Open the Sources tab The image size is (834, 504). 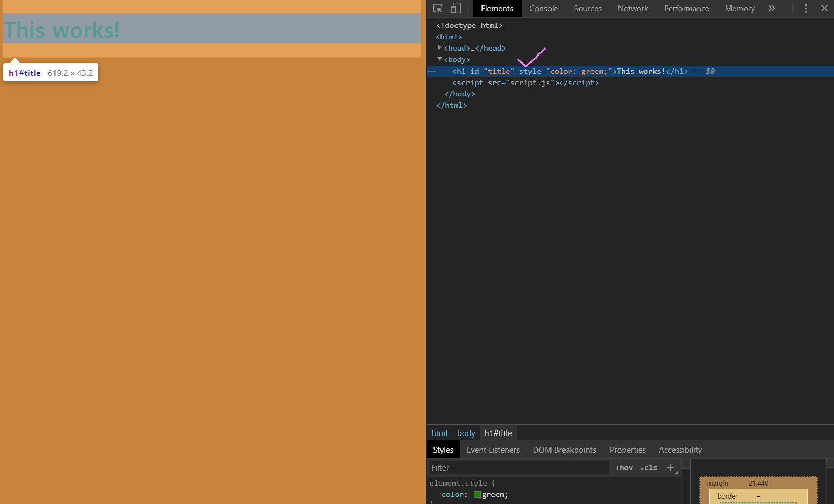coord(588,9)
